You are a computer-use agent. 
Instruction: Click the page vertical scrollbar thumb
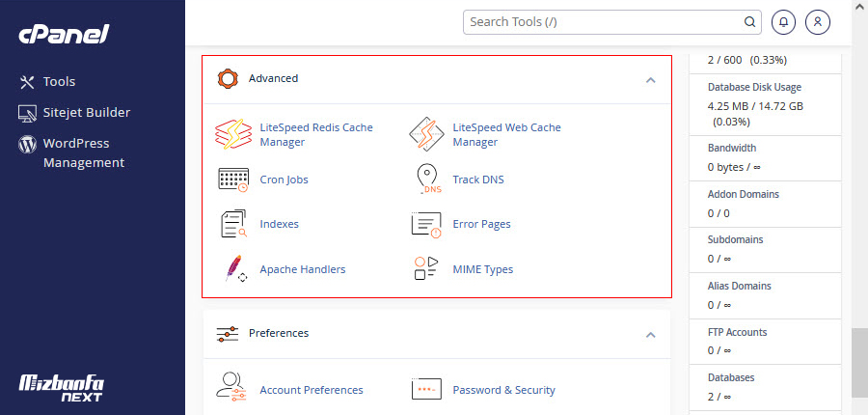[859, 362]
